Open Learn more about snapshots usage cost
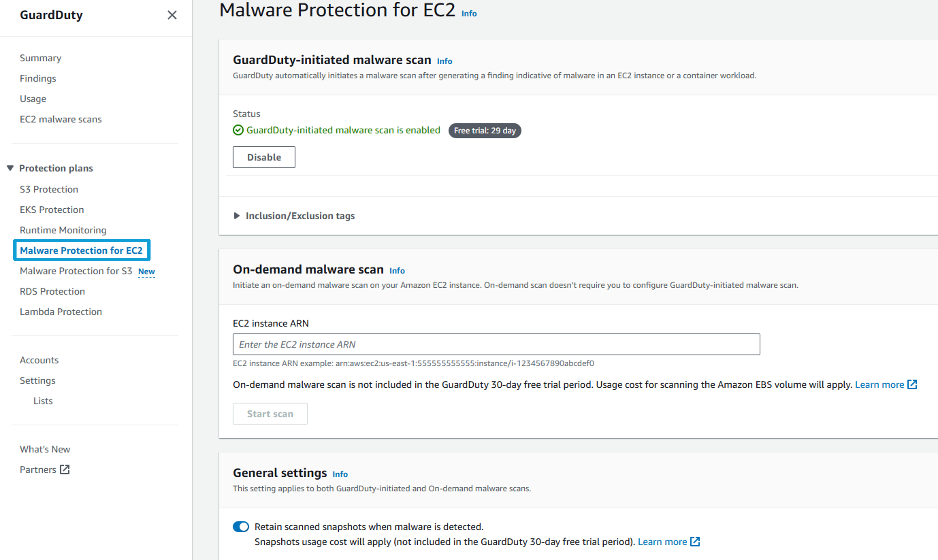Screen dimensions: 938x560 (x=662, y=541)
